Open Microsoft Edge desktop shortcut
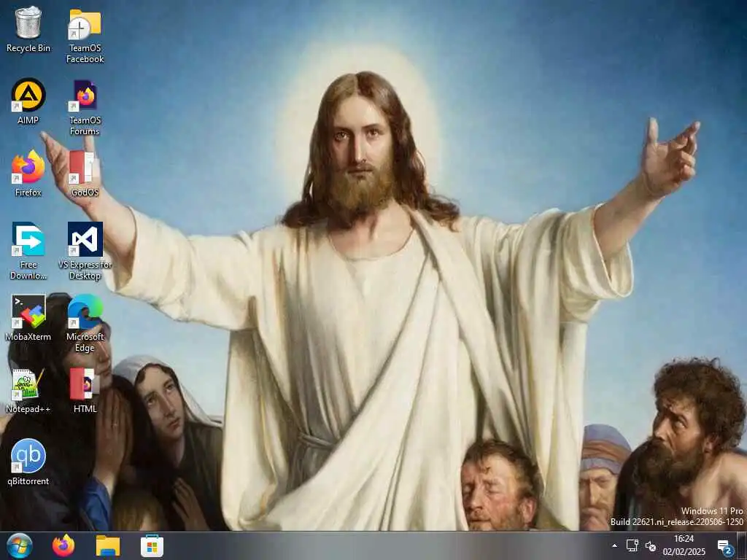This screenshot has width=747, height=560. point(85,323)
